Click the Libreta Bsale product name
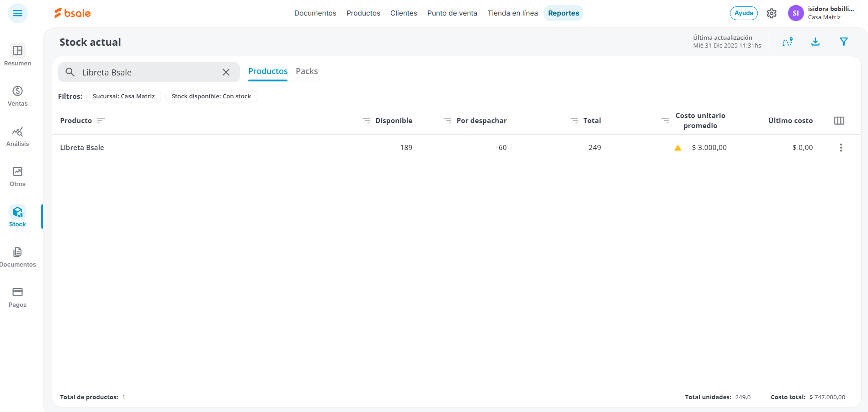Screen dimensions: 868x412 tap(82, 148)
